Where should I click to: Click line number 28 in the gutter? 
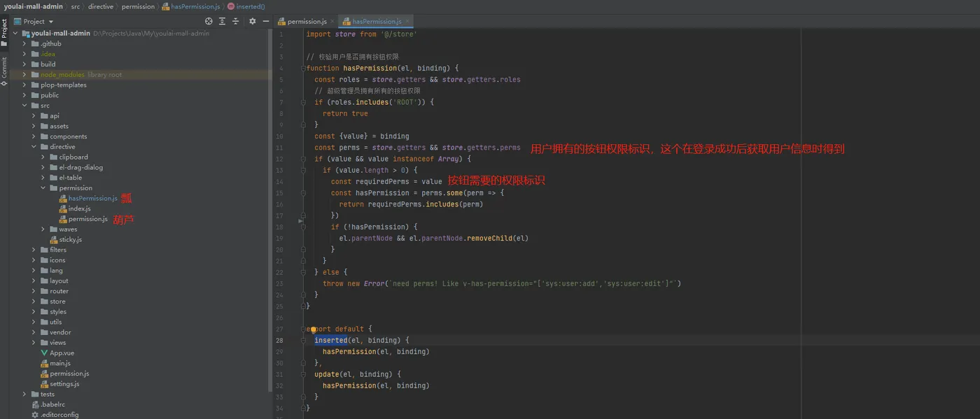tap(279, 341)
